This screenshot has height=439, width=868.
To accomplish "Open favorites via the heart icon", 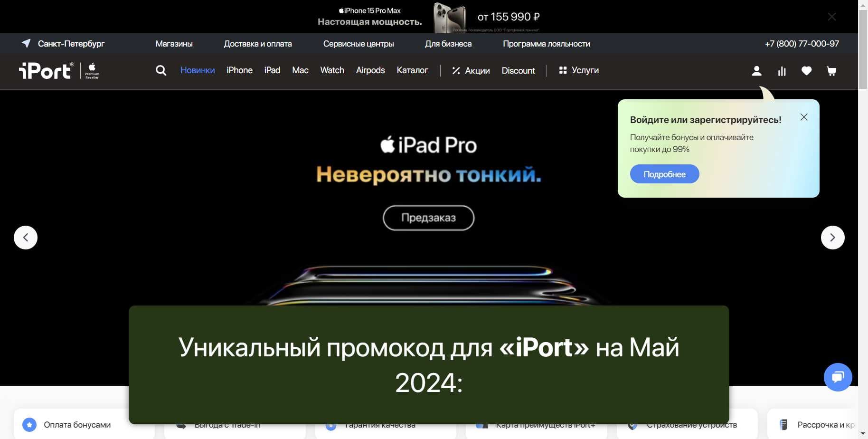I will (807, 71).
